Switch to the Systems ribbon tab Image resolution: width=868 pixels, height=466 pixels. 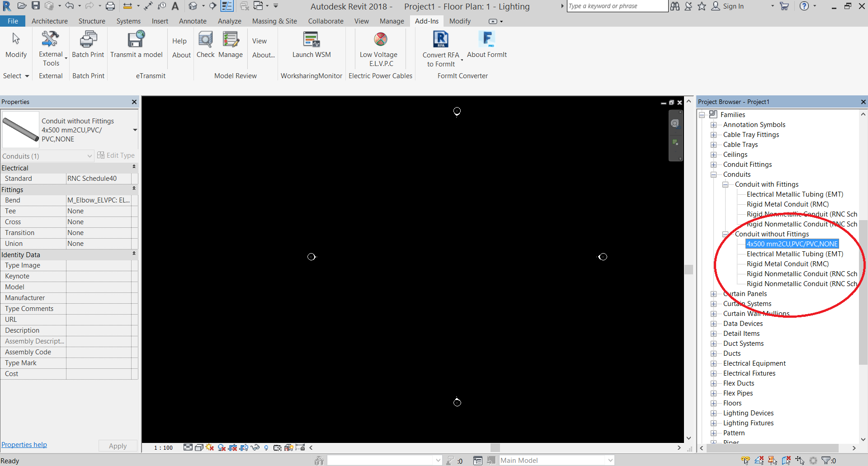[128, 21]
